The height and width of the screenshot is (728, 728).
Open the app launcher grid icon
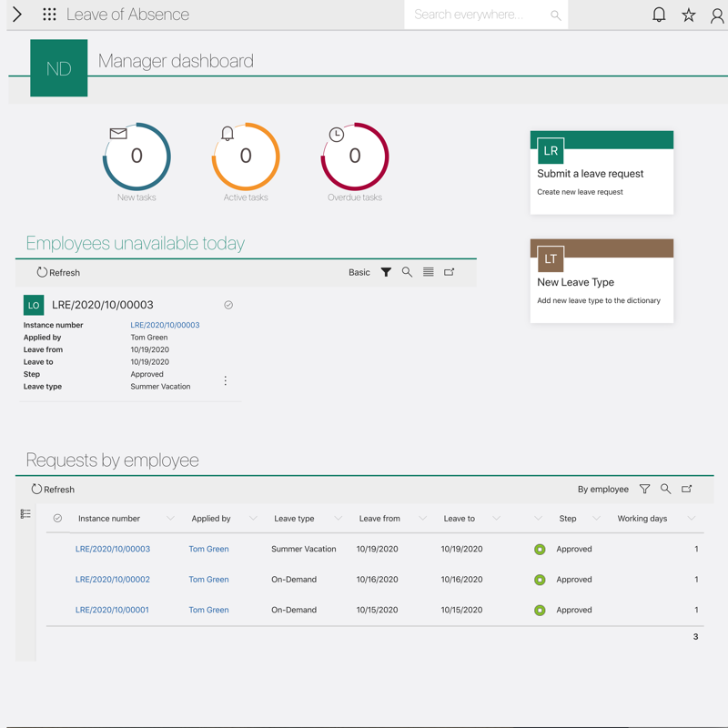click(49, 15)
